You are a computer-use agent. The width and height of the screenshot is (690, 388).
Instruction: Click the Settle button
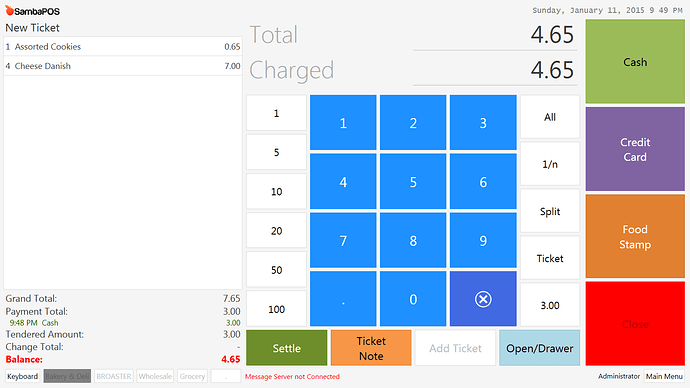tap(286, 348)
